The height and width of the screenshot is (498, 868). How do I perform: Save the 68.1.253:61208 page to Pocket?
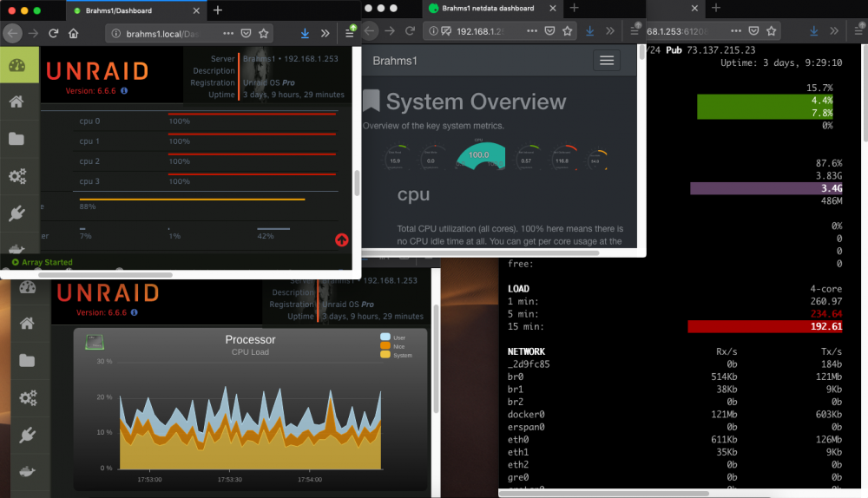tap(754, 31)
